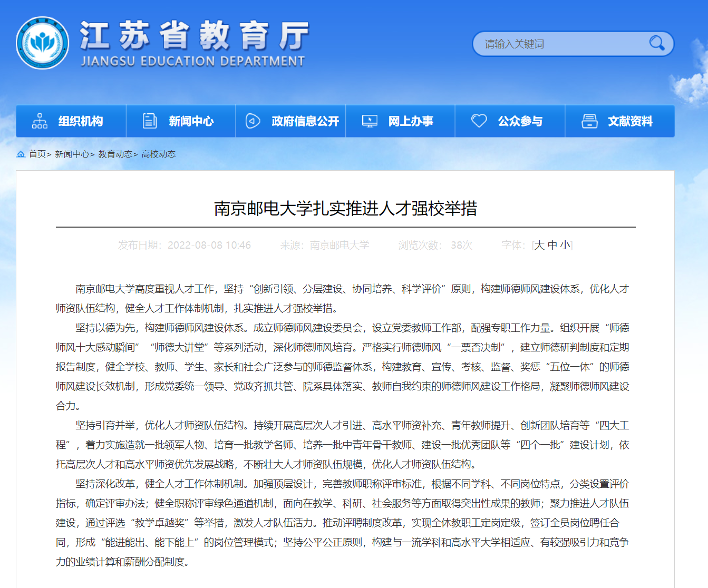708x588 pixels.
Task: Set font size to large (大)
Action: pyautogui.click(x=539, y=245)
